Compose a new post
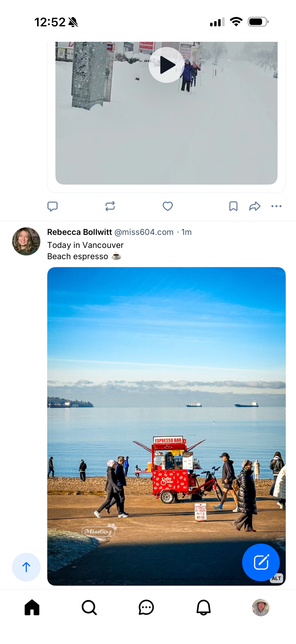Viewport: 296px width, 644px height. click(261, 562)
